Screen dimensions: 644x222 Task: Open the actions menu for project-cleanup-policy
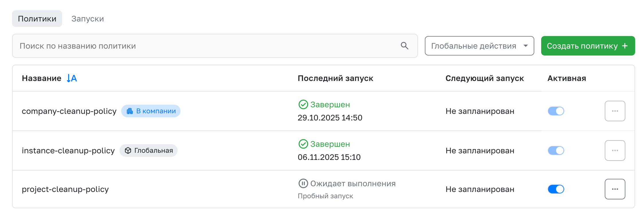coord(615,189)
